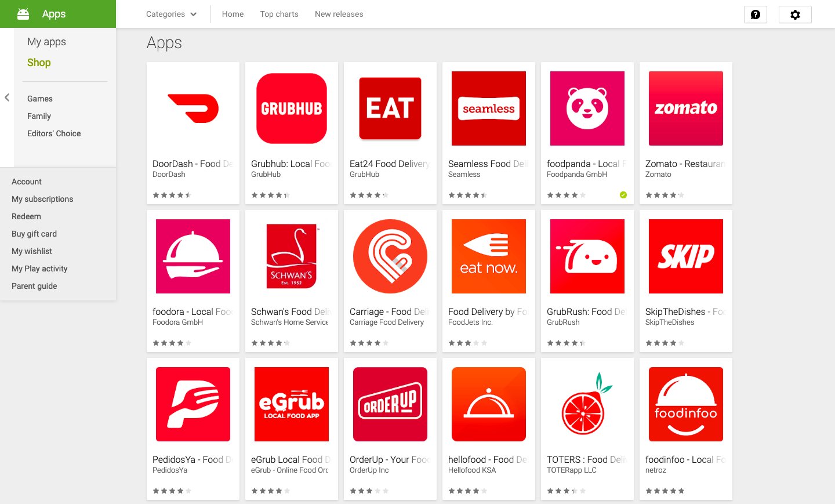
Task: Click the Hellofood KSA developer name
Action: [x=472, y=470]
